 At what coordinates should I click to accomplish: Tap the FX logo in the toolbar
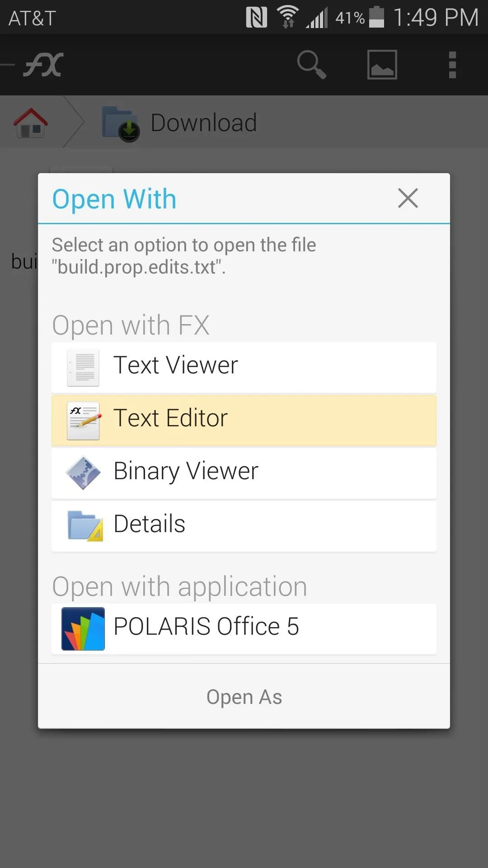[43, 65]
